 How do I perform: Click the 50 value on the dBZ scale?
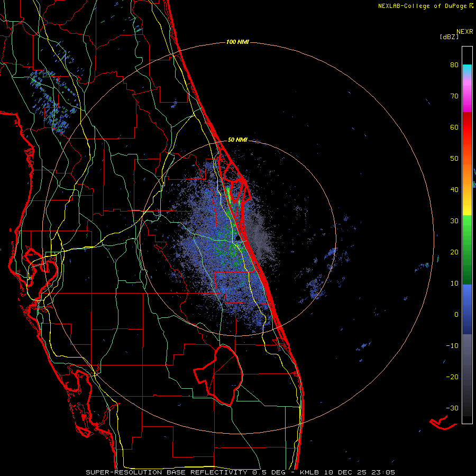tap(454, 159)
